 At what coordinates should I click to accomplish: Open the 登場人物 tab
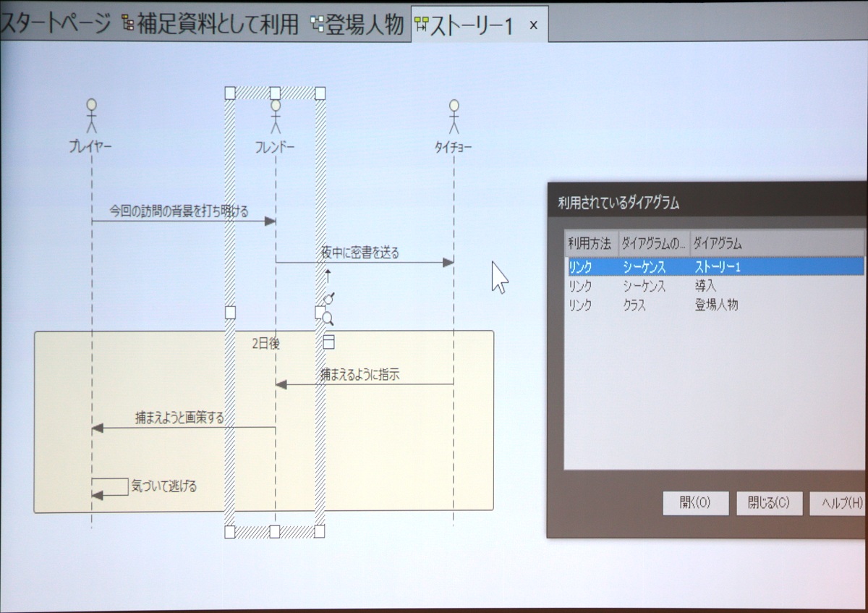[x=357, y=25]
